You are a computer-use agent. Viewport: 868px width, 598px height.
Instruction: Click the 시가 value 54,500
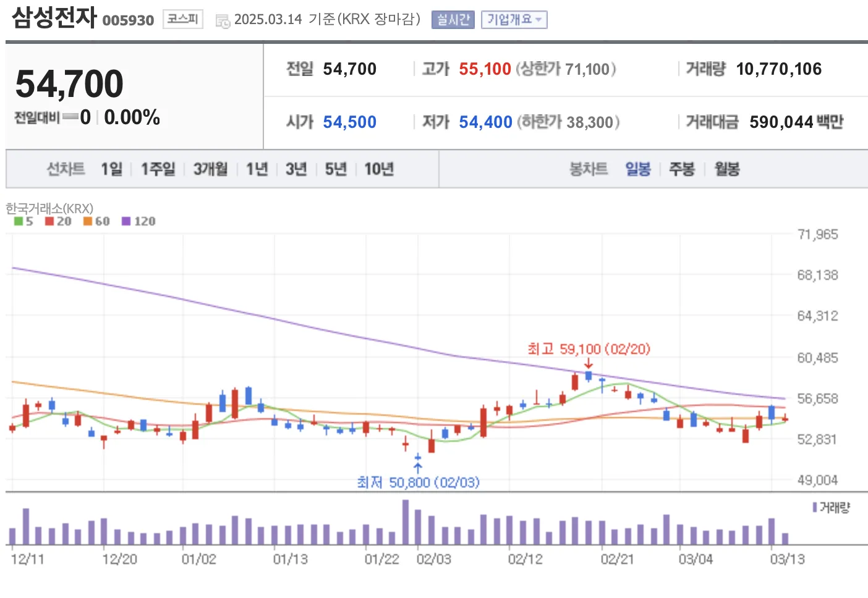(x=349, y=122)
